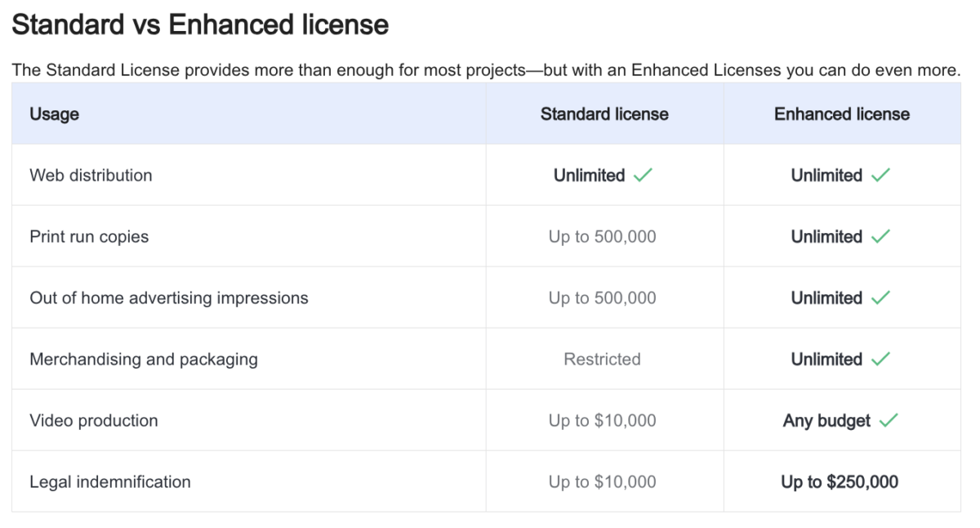Select the Merchandising and packaging row label
The height and width of the screenshot is (528, 980).
pos(144,360)
